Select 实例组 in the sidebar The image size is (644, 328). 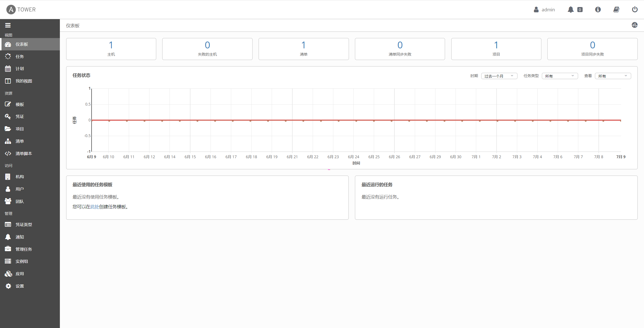[22, 261]
